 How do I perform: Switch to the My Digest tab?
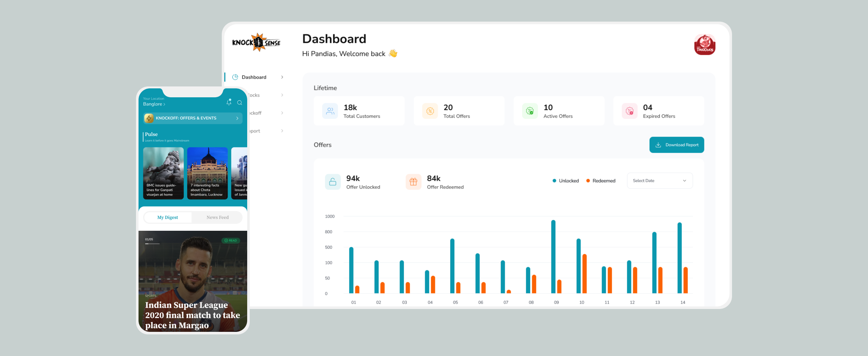pyautogui.click(x=167, y=217)
